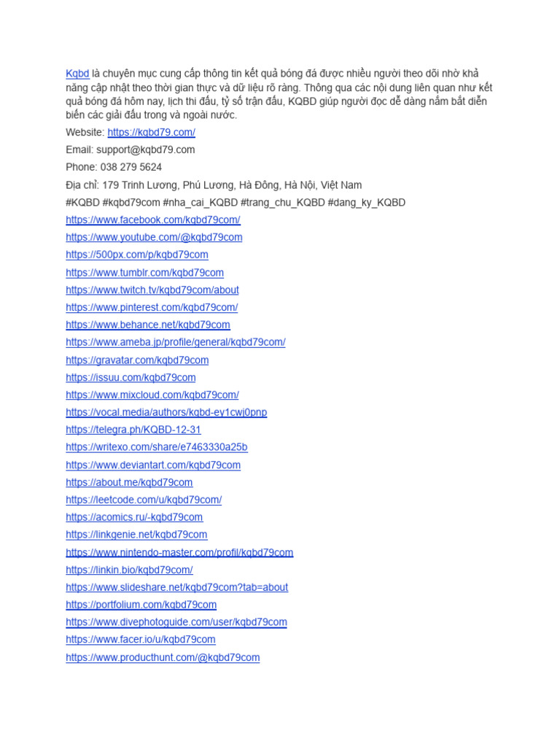The height and width of the screenshot is (747, 560).
Task: Visit the producthunt.com/@kqbd79com link
Action: pos(163,658)
